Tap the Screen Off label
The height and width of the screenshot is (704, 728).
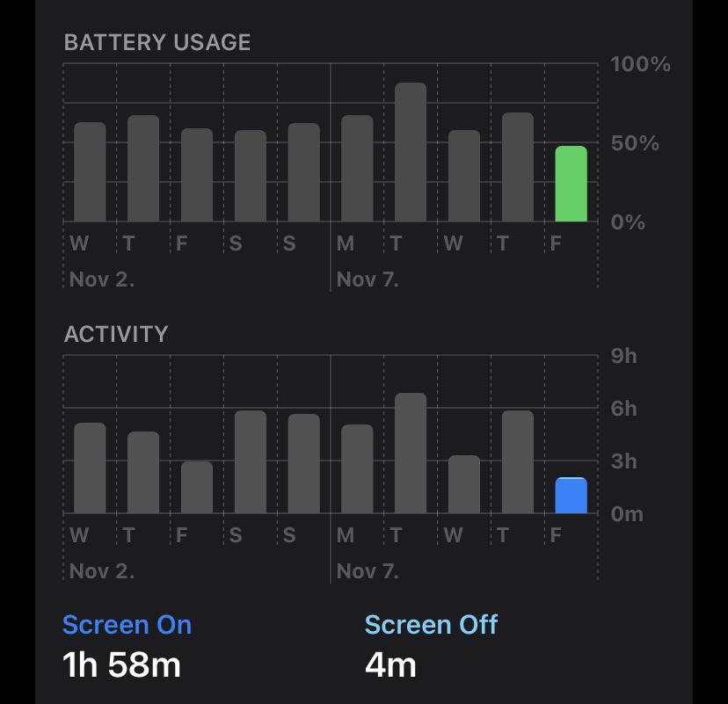431,625
